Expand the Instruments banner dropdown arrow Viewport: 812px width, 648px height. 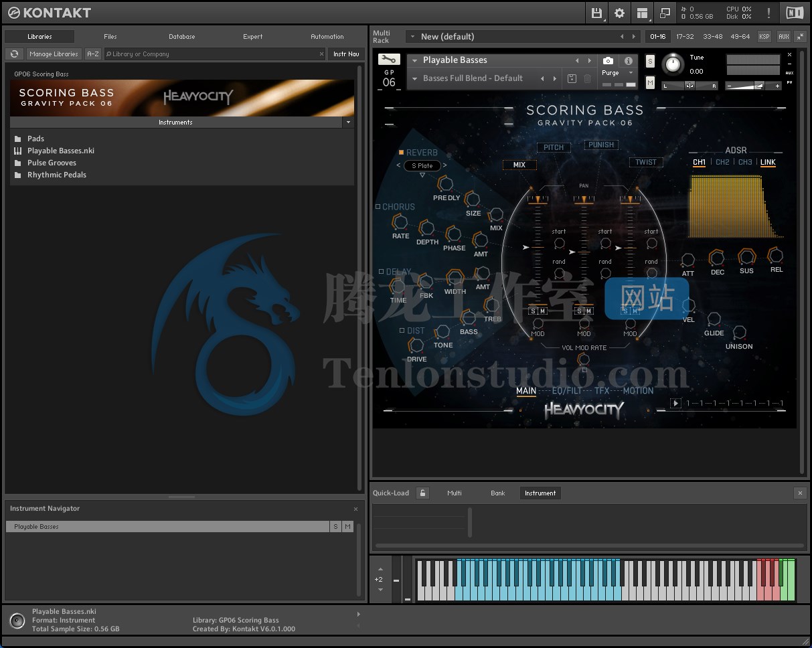[x=348, y=123]
